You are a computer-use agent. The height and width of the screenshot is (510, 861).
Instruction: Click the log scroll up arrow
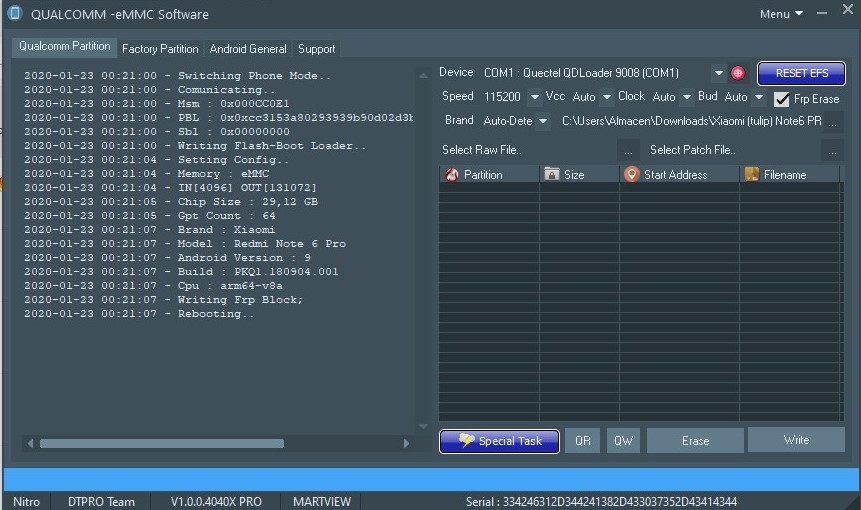(x=423, y=76)
